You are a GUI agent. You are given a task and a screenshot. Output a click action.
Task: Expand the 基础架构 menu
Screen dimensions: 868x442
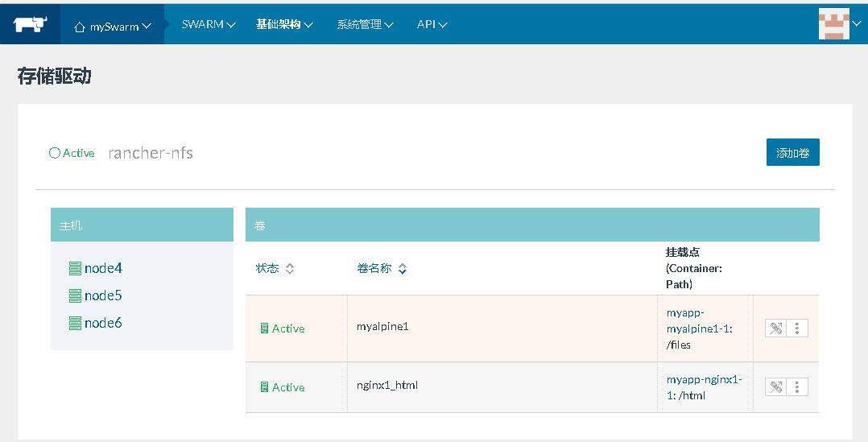[284, 24]
